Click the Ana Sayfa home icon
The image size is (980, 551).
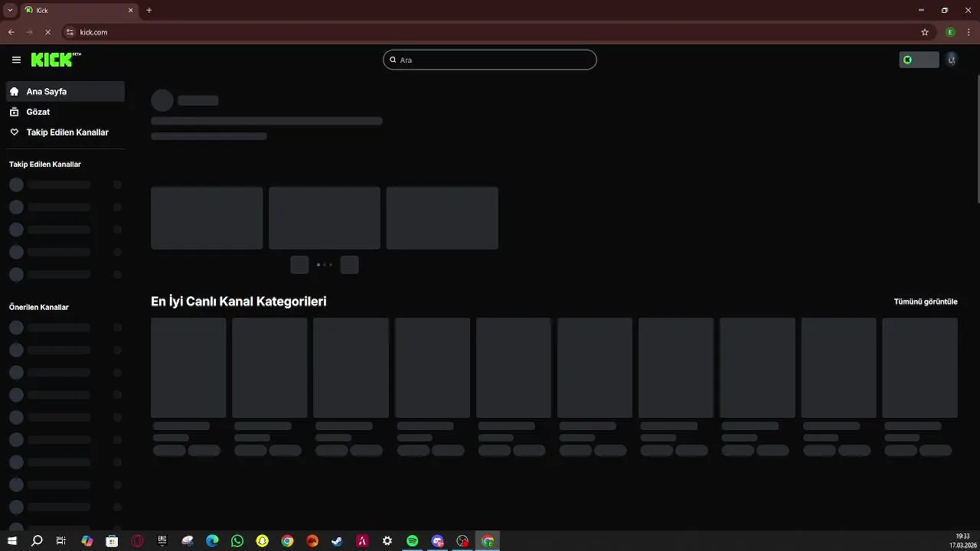pyautogui.click(x=14, y=91)
